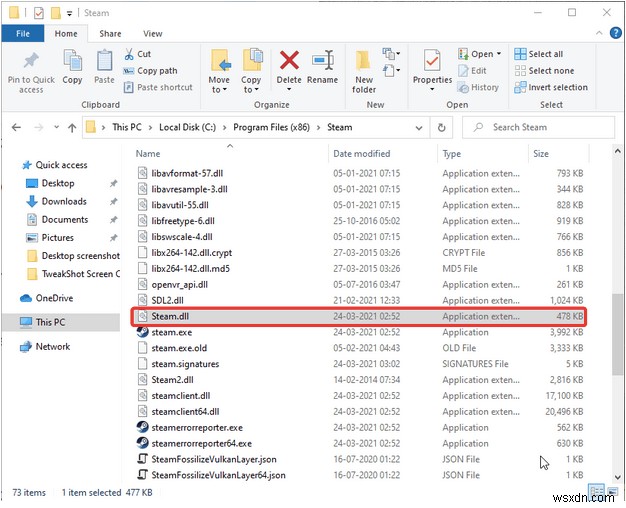Viewport: 626px width, 508px height.
Task: Click the Search Steam input field
Action: [539, 127]
